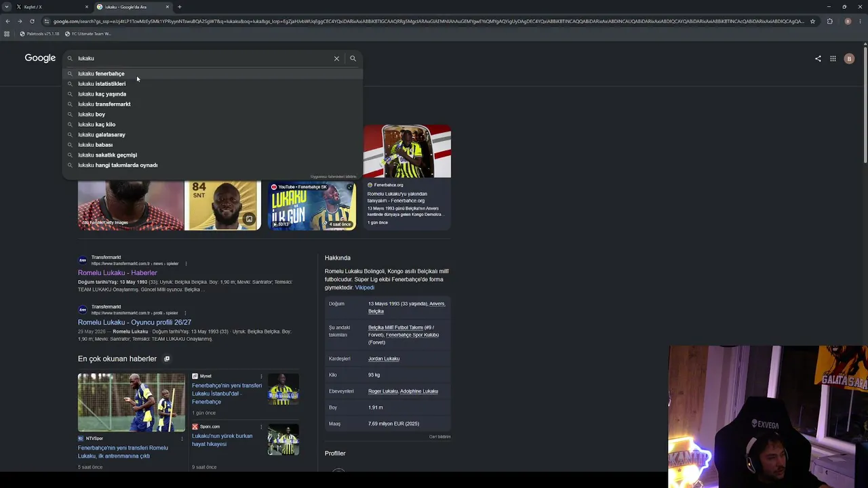The height and width of the screenshot is (488, 868).
Task: Open NTVSpor article on Lukaku's first training
Action: [123, 451]
